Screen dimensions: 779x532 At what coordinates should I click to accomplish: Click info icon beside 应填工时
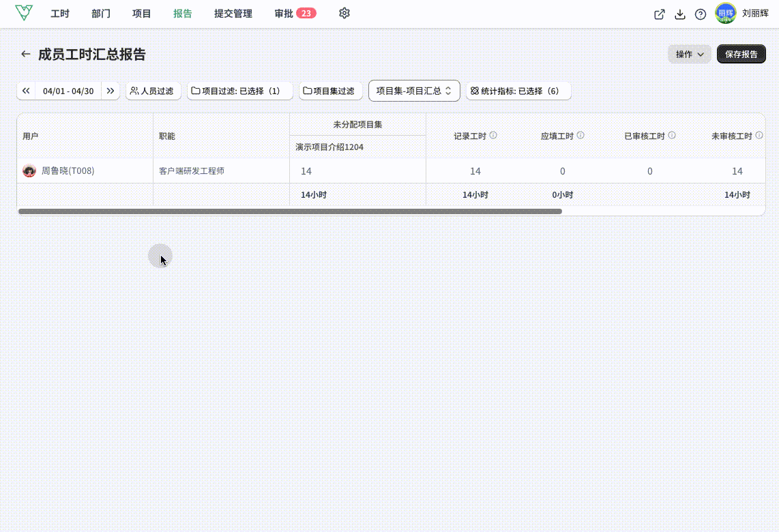click(580, 135)
